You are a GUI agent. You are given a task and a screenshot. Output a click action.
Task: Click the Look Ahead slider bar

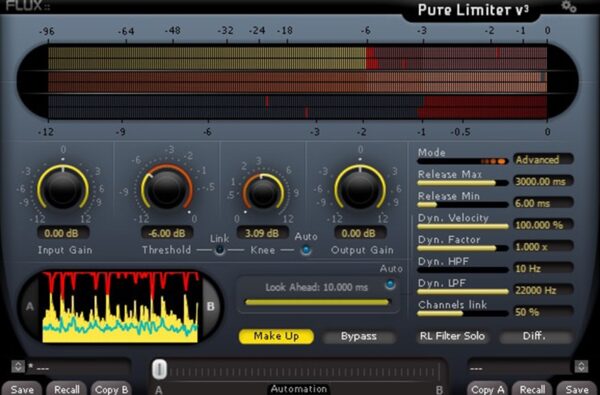coord(317,302)
